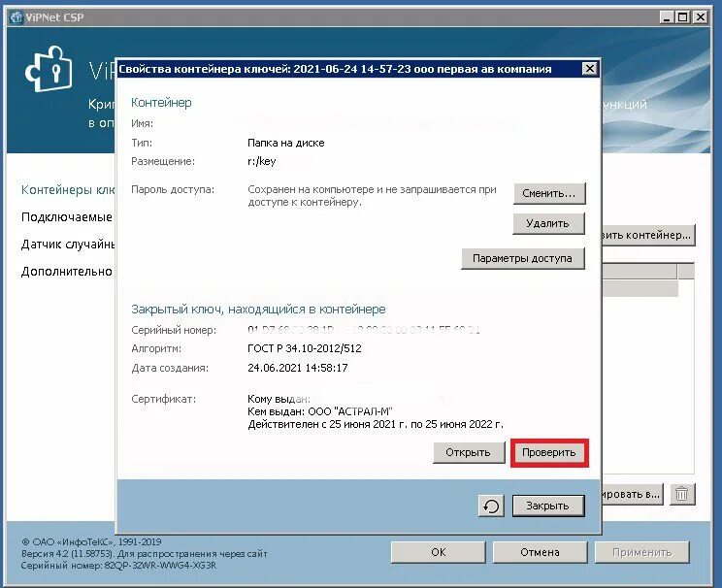This screenshot has width=722, height=588.
Task: Change password via Сменить... button
Action: (549, 193)
